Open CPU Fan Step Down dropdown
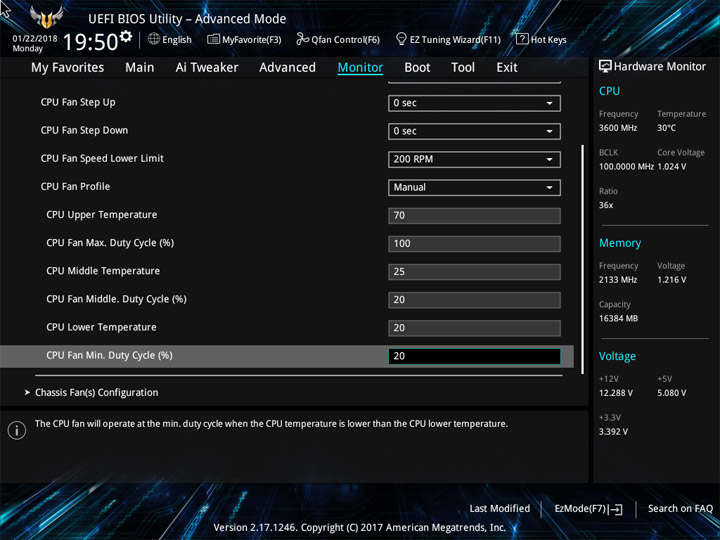The height and width of the screenshot is (540, 720). (474, 131)
